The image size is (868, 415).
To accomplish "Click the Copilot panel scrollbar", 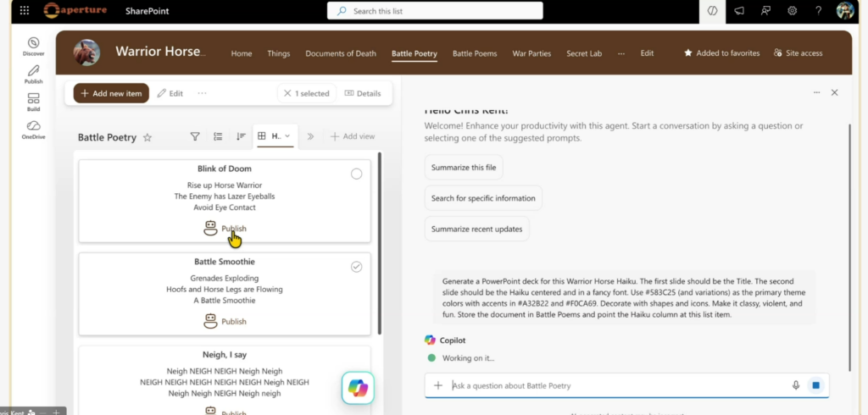I will pos(849,248).
